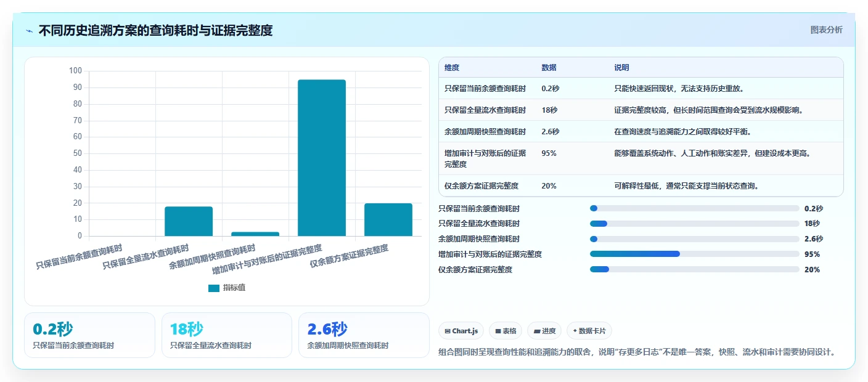The height and width of the screenshot is (382, 868).
Task: Click the lightning icon beside the title
Action: point(30,31)
